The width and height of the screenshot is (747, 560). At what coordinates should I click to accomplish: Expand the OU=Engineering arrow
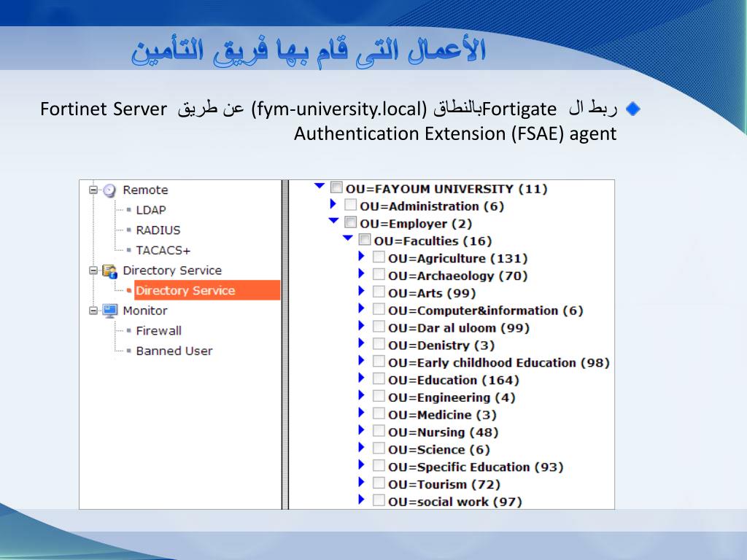362,394
